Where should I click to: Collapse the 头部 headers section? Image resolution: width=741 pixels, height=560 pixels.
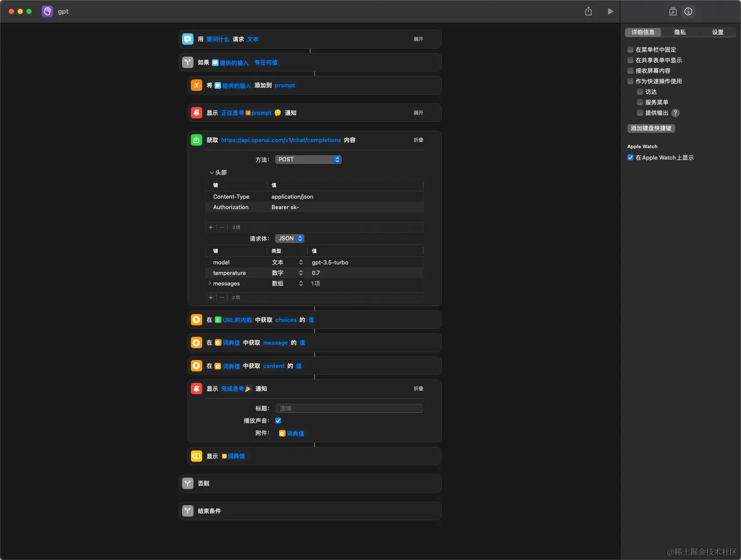click(211, 173)
